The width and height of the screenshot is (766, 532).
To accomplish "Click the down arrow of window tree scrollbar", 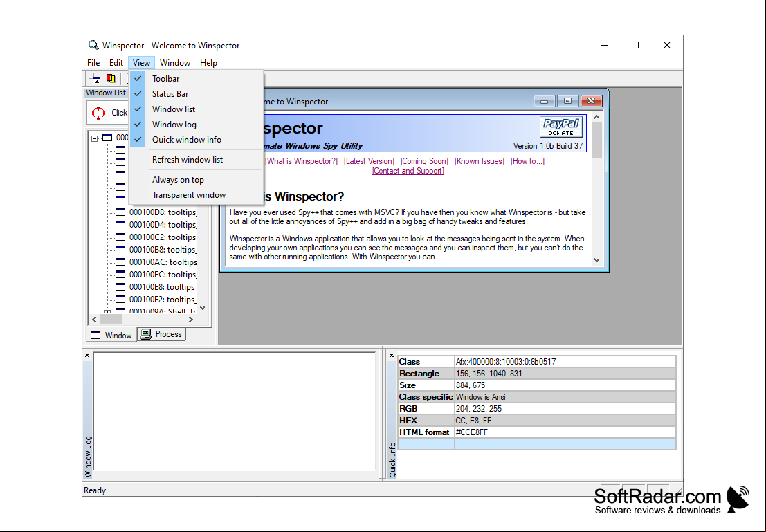I will click(x=203, y=308).
